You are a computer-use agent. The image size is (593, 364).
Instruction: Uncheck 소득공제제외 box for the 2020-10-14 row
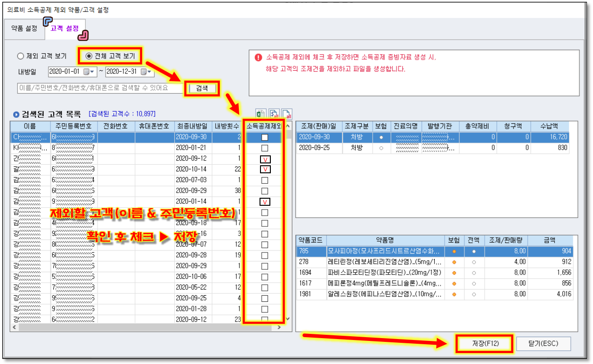point(265,170)
